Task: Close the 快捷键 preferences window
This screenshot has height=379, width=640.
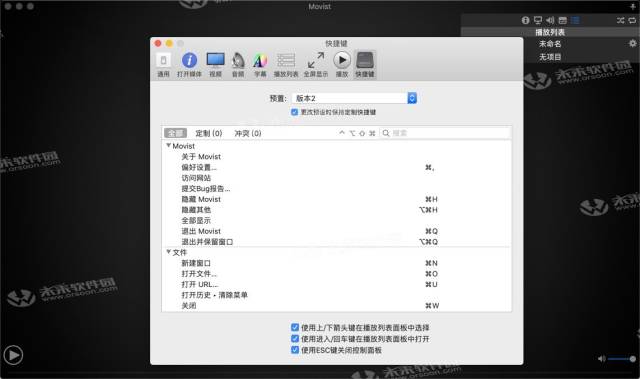Action: point(158,43)
